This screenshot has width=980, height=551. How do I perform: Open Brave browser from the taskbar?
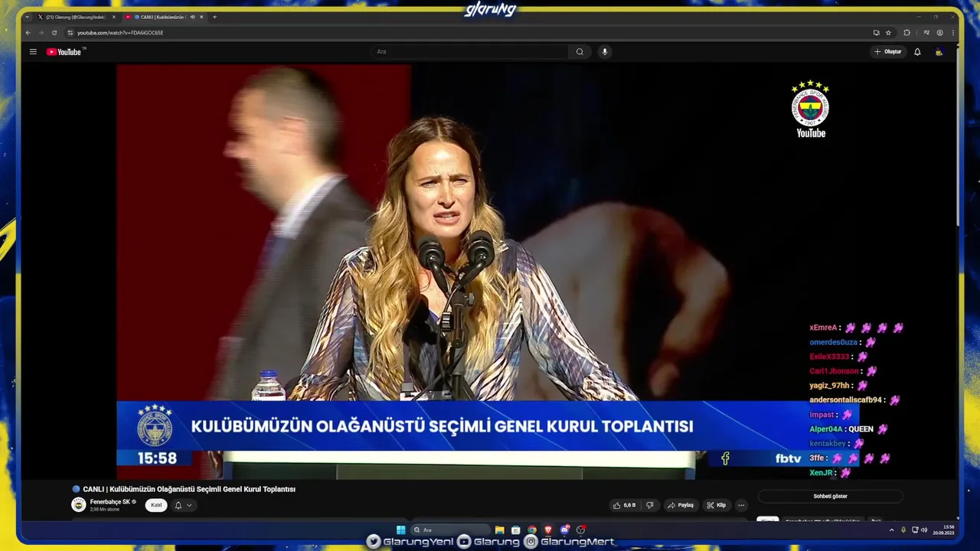click(548, 530)
